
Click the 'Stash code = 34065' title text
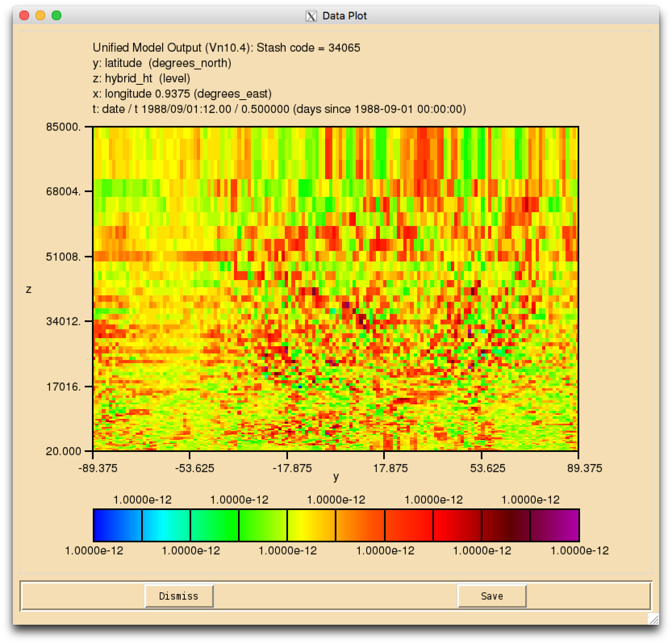click(308, 48)
